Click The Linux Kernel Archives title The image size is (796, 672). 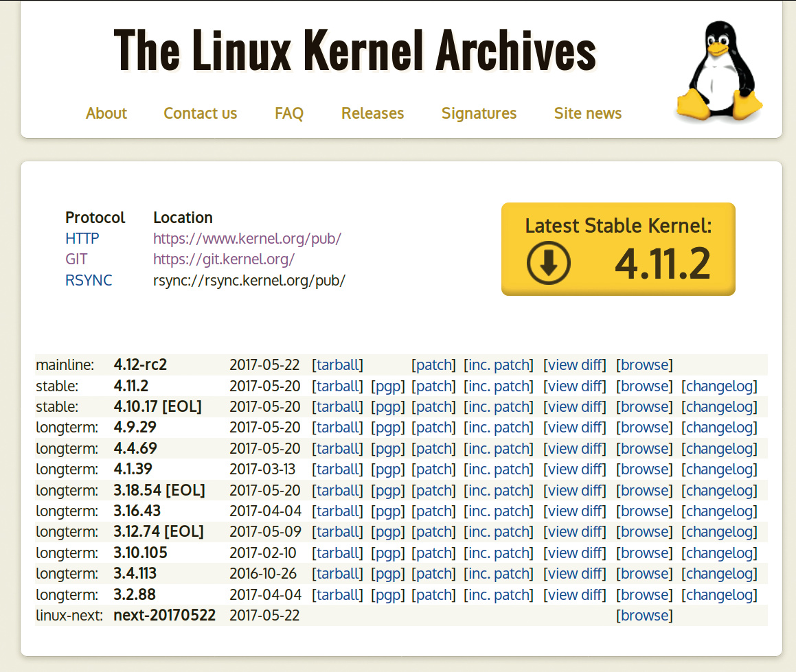(x=354, y=49)
